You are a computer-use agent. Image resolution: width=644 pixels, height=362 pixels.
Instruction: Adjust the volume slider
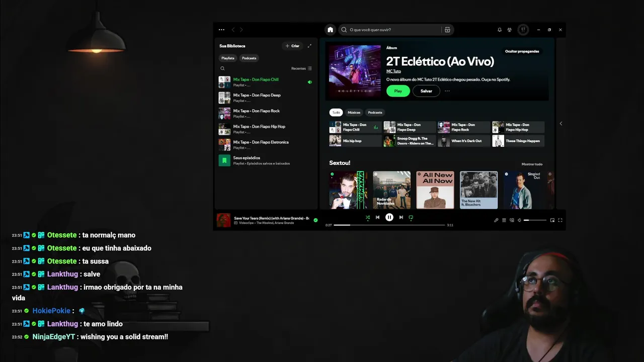tap(535, 220)
